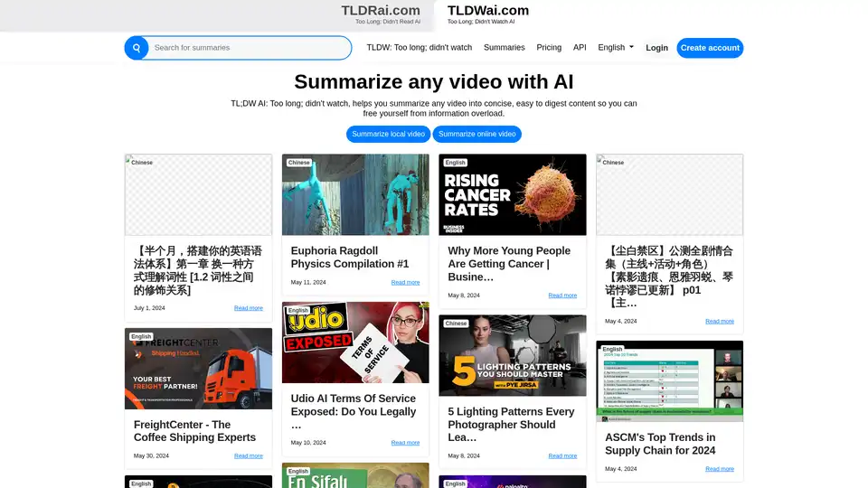Open the Udio Exposed video thumbnail
The height and width of the screenshot is (488, 868).
point(355,343)
